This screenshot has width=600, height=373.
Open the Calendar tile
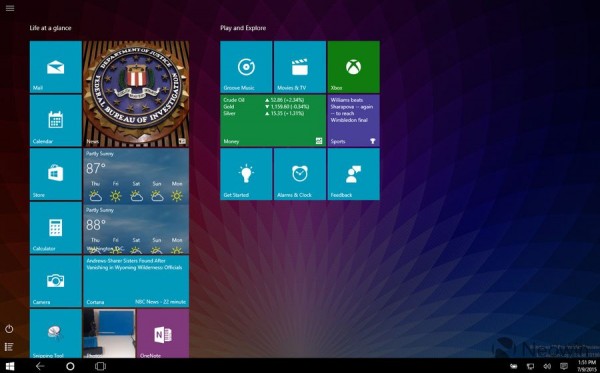click(56, 121)
